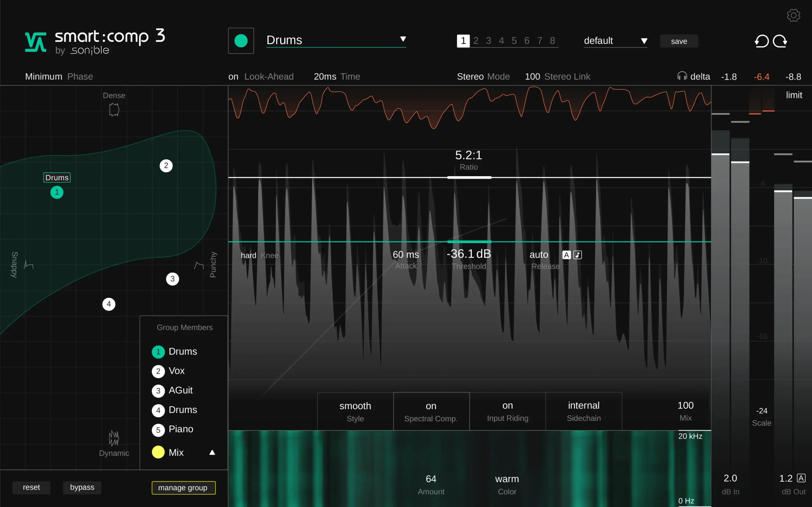Click the green learning circle next to Drums profile
Viewport: 812px width, 507px height.
[x=240, y=41]
